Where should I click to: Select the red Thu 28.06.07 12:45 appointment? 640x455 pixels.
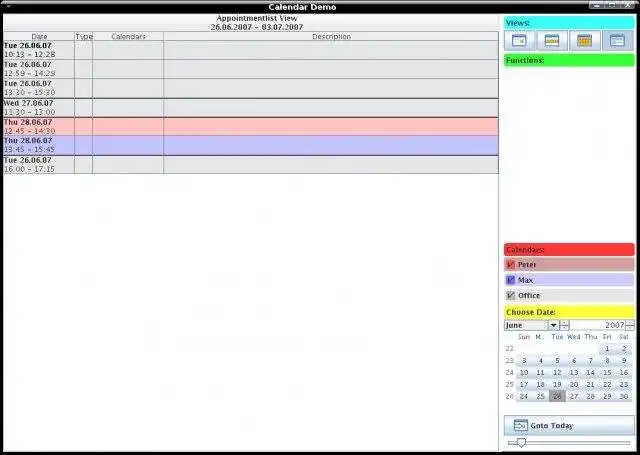point(251,127)
